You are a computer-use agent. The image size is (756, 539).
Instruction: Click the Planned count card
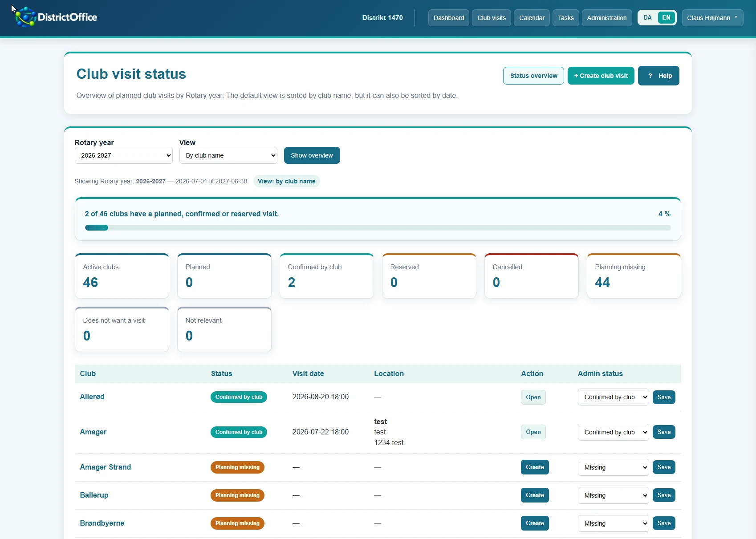[224, 276]
